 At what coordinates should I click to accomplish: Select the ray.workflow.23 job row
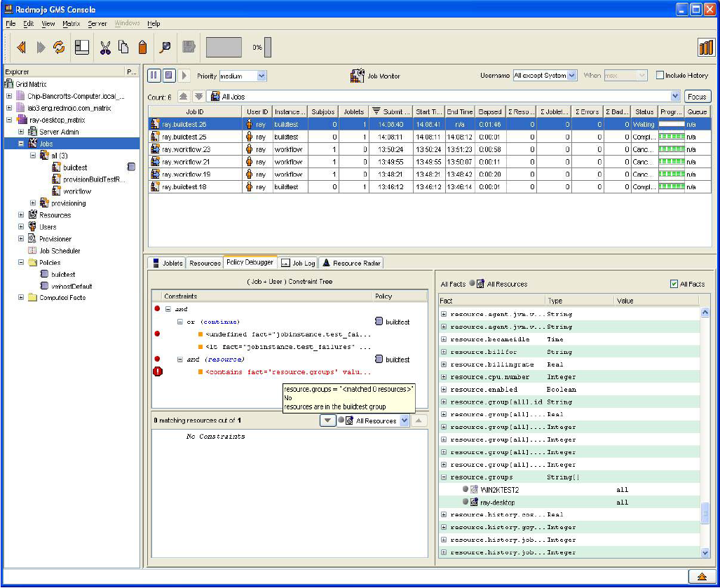[x=186, y=149]
